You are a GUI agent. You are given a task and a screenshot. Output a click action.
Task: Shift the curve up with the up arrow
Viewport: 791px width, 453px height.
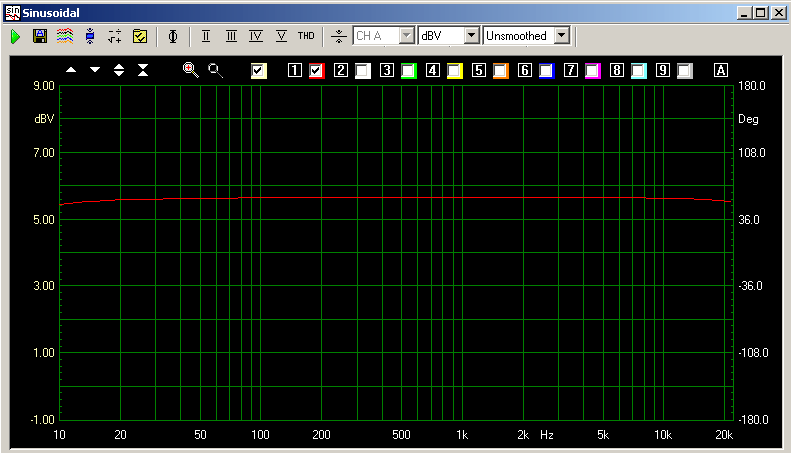70,70
